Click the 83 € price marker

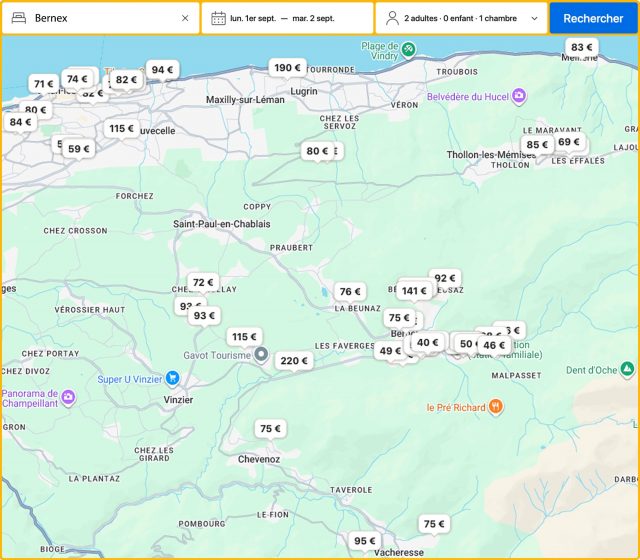click(x=581, y=47)
